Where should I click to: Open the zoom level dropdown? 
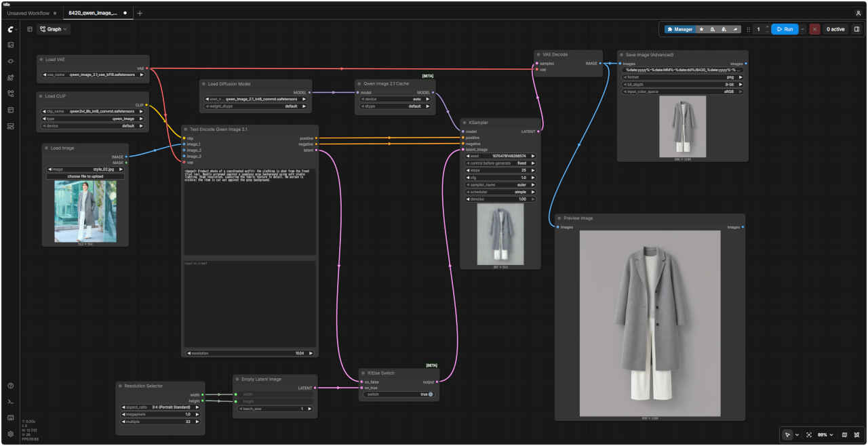coord(825,434)
